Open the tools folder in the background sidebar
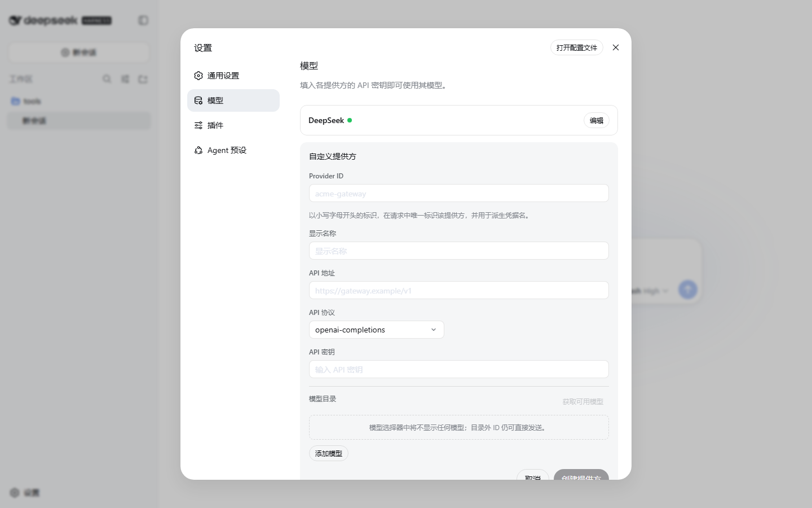812x508 pixels. [x=79, y=101]
